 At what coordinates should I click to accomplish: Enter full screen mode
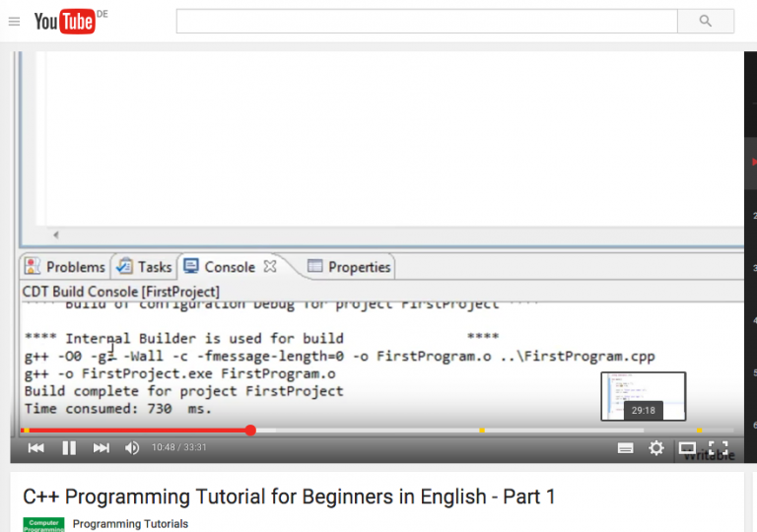[719, 448]
